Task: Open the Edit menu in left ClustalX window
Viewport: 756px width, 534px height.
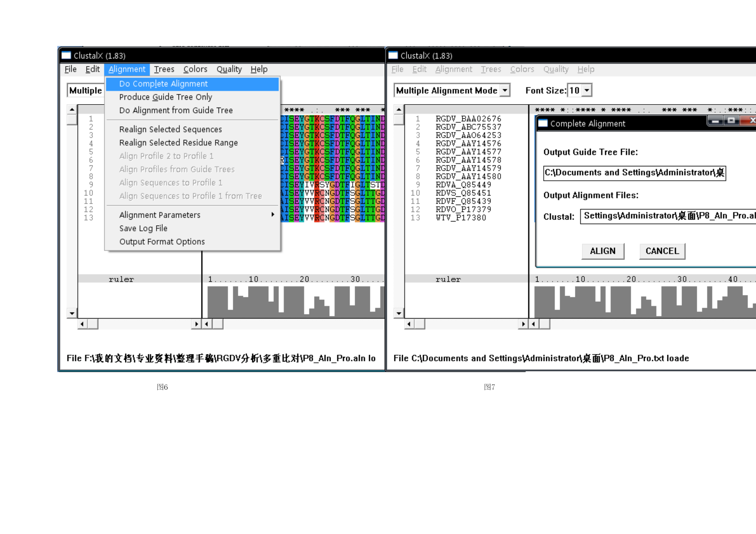Action: pyautogui.click(x=93, y=69)
